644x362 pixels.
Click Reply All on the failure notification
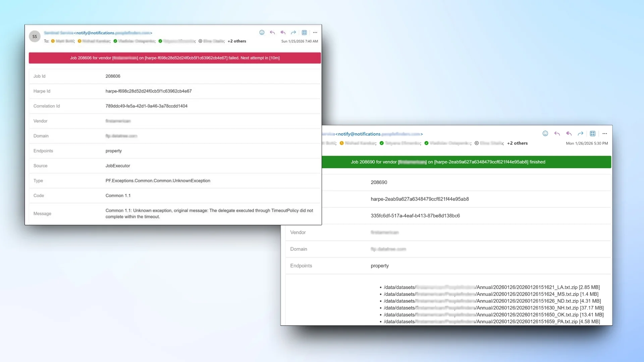283,33
